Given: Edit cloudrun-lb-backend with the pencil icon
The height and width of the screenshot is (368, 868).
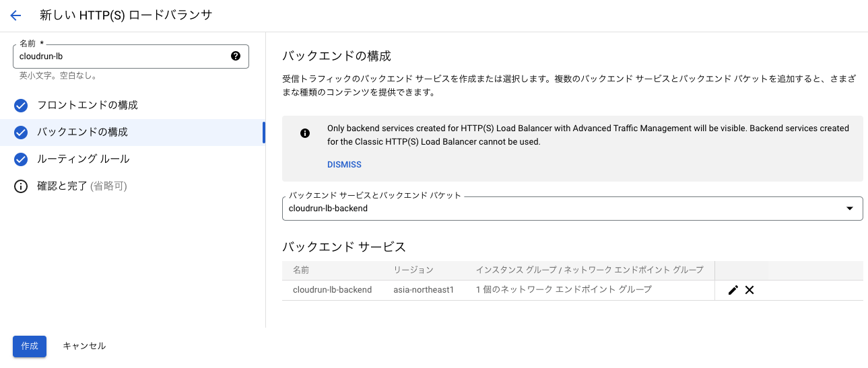Looking at the screenshot, I should coord(733,290).
